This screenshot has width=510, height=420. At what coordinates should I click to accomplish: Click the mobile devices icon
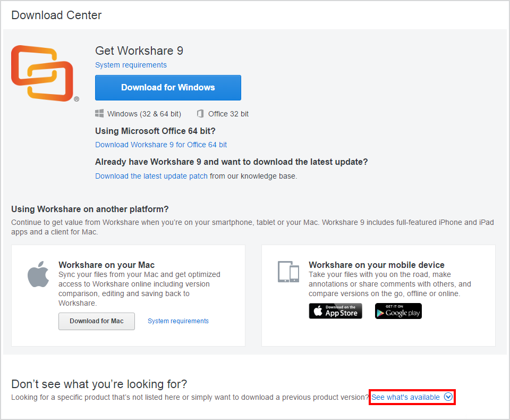tap(288, 272)
